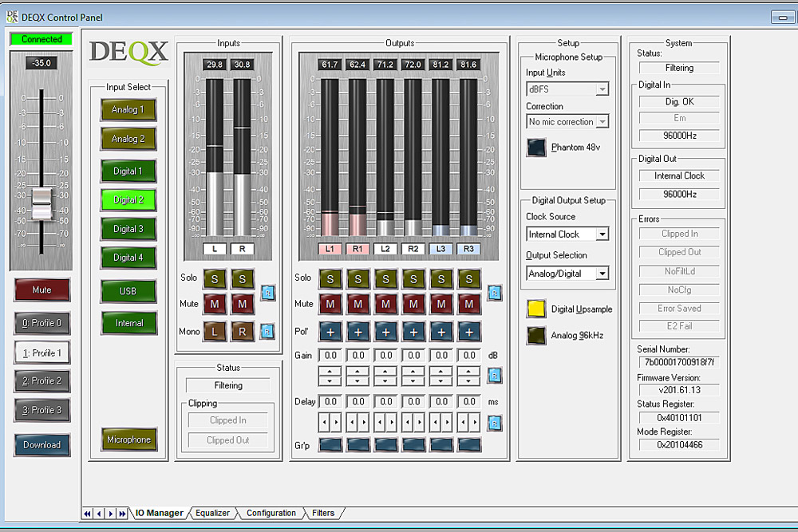This screenshot has width=798, height=532.
Task: Mute output channel L1
Action: click(x=330, y=304)
